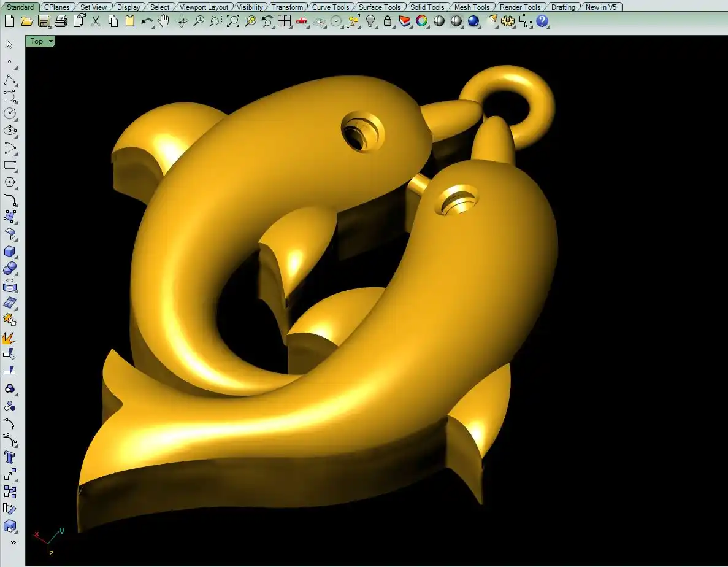
Task: Open the Top viewport dropdown arrow
Action: 51,41
